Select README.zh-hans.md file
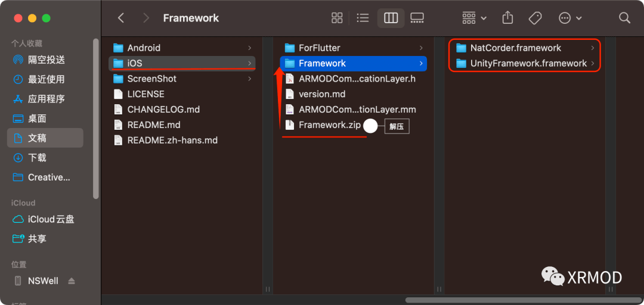This screenshot has width=644, height=305. click(182, 141)
